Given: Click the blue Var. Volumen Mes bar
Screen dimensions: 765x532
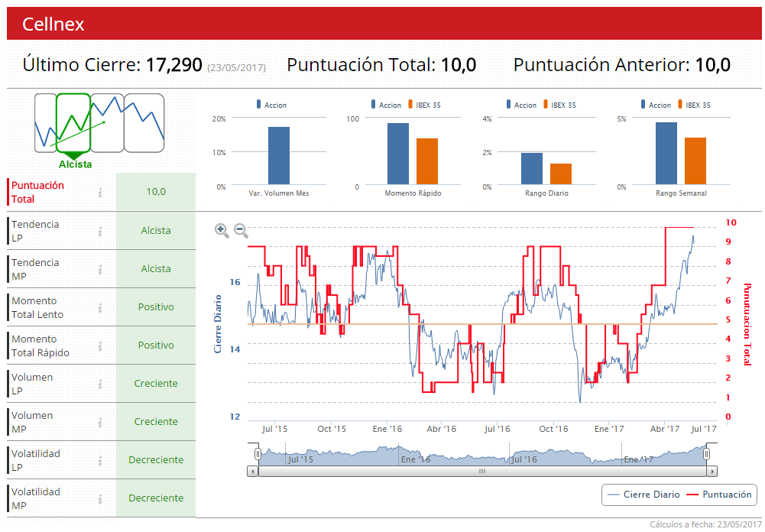Looking at the screenshot, I should [279, 156].
